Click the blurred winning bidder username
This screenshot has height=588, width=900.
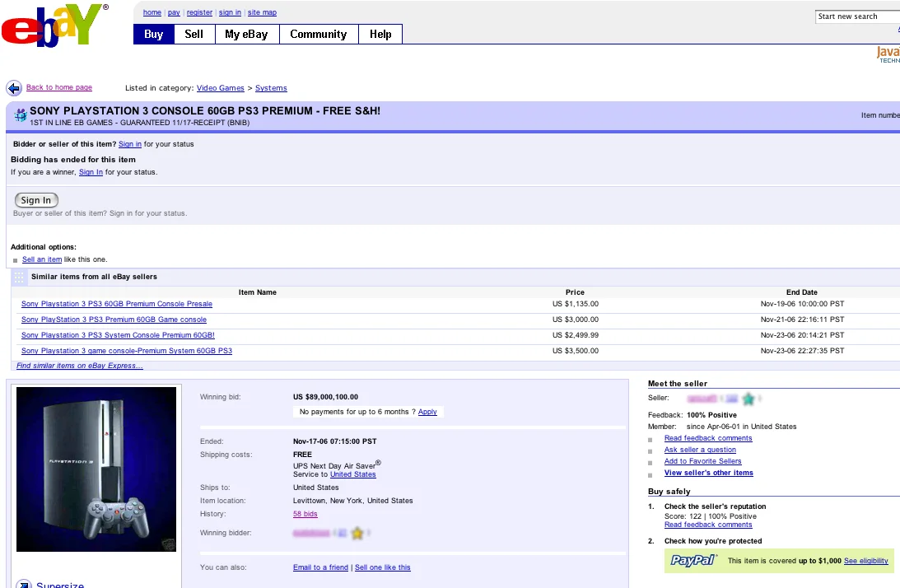tap(311, 533)
